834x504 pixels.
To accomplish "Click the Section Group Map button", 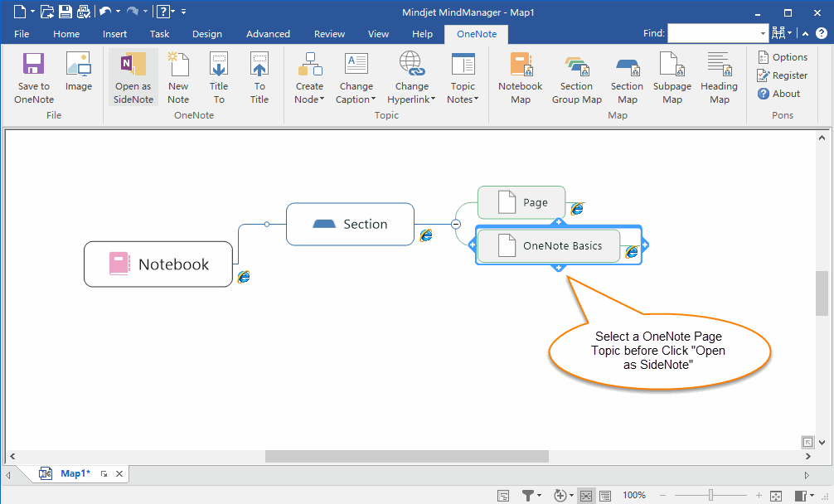I will [576, 78].
